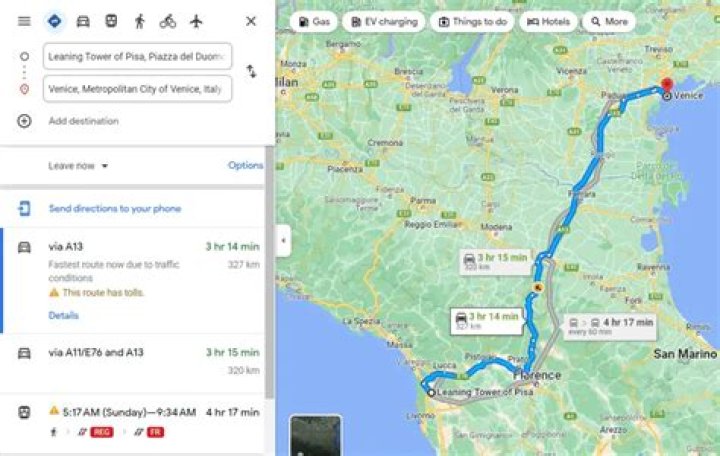This screenshot has height=456, width=720.
Task: Filter map by Gas stations
Action: (314, 22)
